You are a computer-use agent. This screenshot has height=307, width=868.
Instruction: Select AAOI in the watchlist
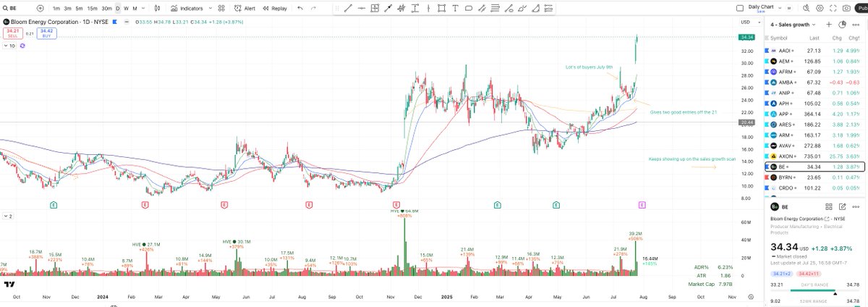[813, 51]
